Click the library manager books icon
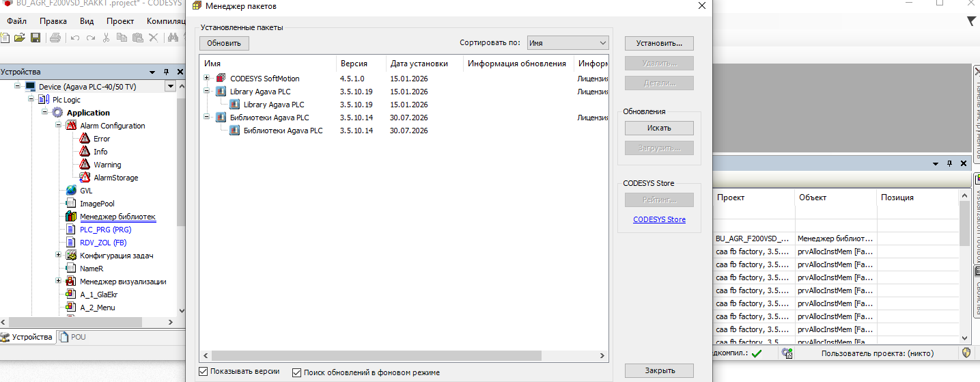Viewport: 980px width, 382px height. tap(71, 217)
